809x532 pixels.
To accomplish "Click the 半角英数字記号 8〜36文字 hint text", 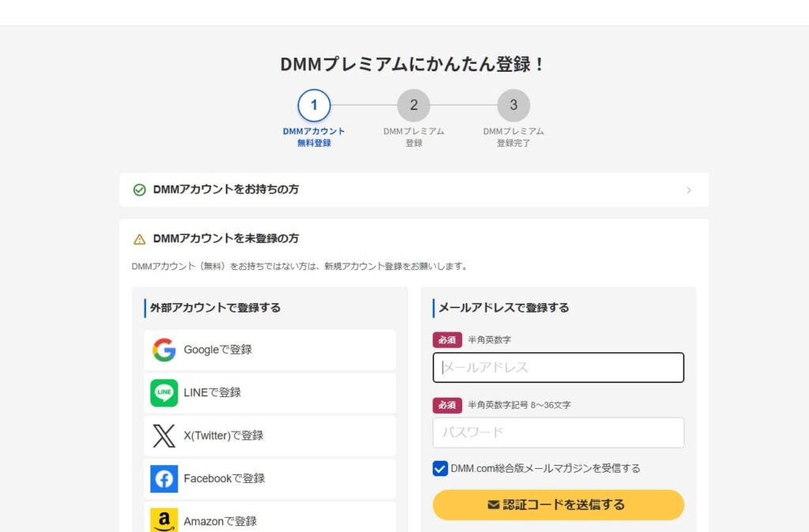I will tap(519, 405).
